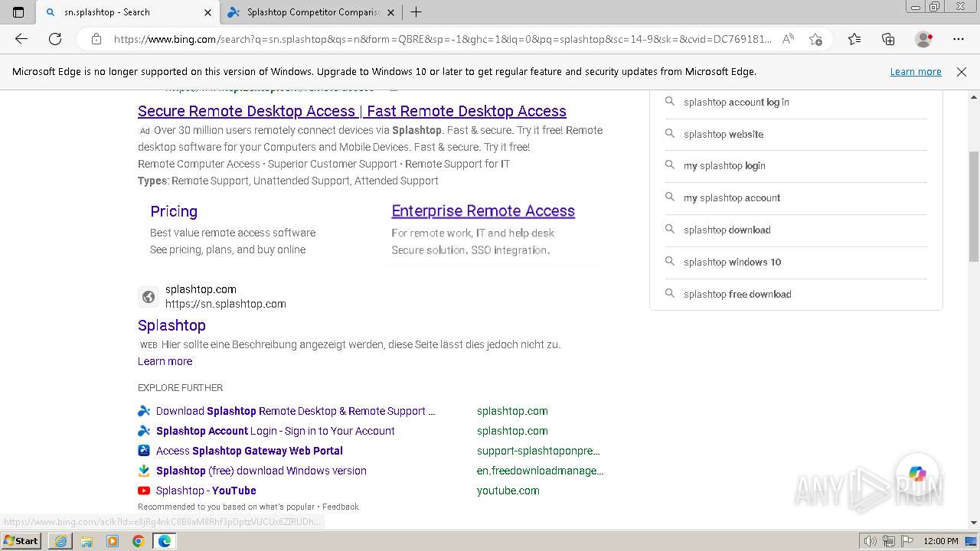Open tab actions menu

[18, 12]
